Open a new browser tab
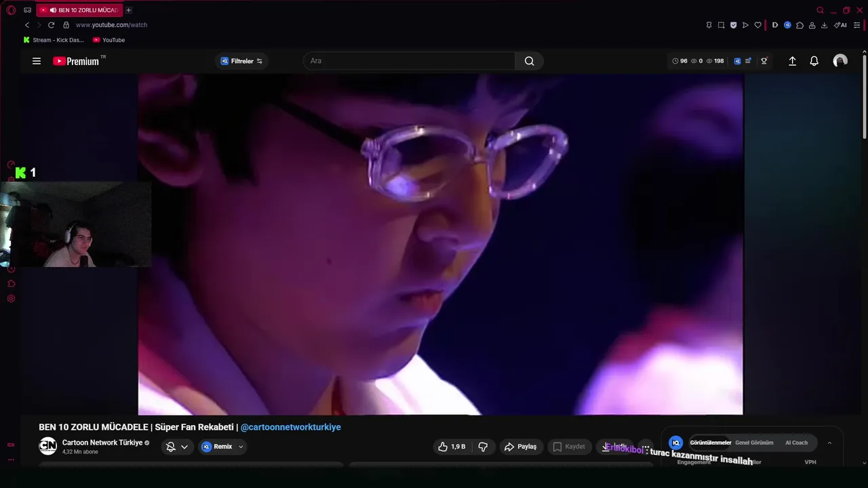The image size is (868, 488). point(128,10)
